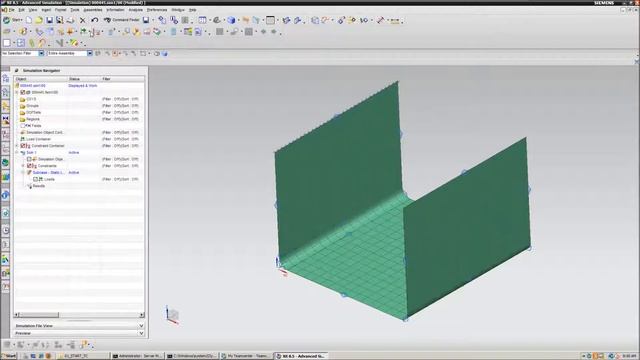640x360 pixels.
Task: Toggle the Fields checkbox in navigator
Action: click(23, 126)
